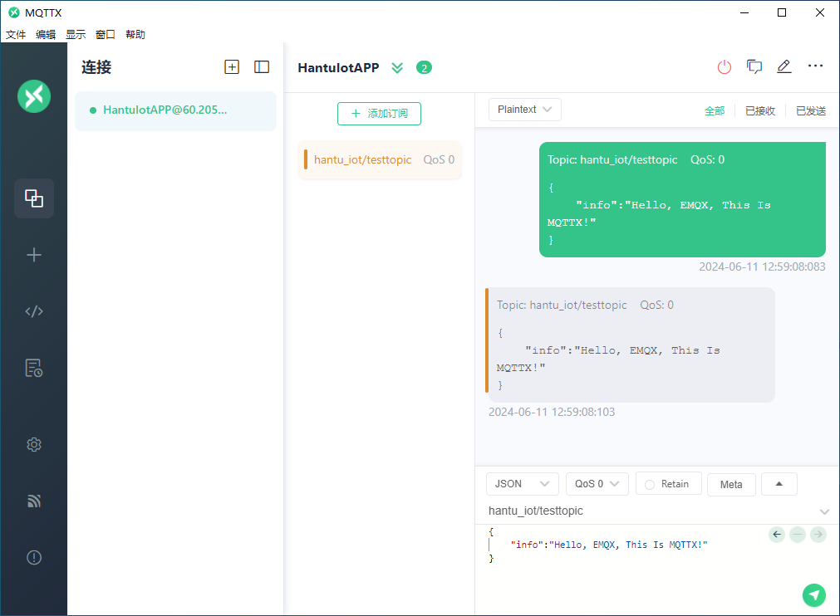Toggle the Retain radio option
Viewport: 840px width, 616px height.
tap(669, 484)
